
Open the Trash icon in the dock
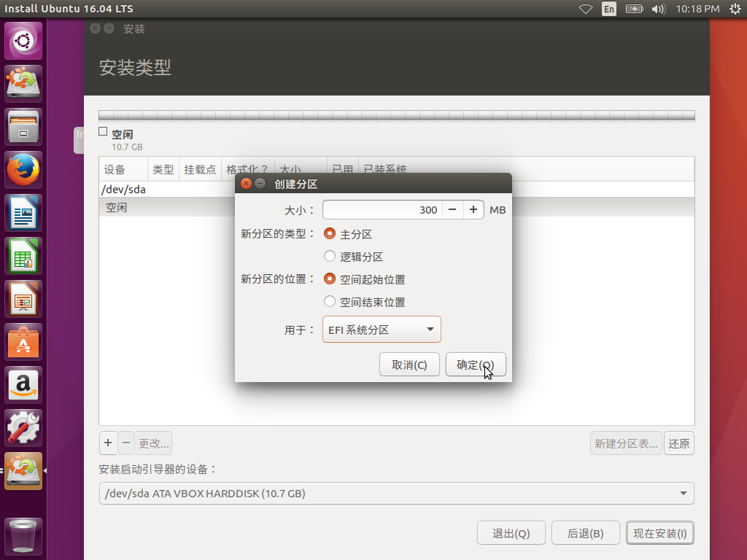[23, 536]
